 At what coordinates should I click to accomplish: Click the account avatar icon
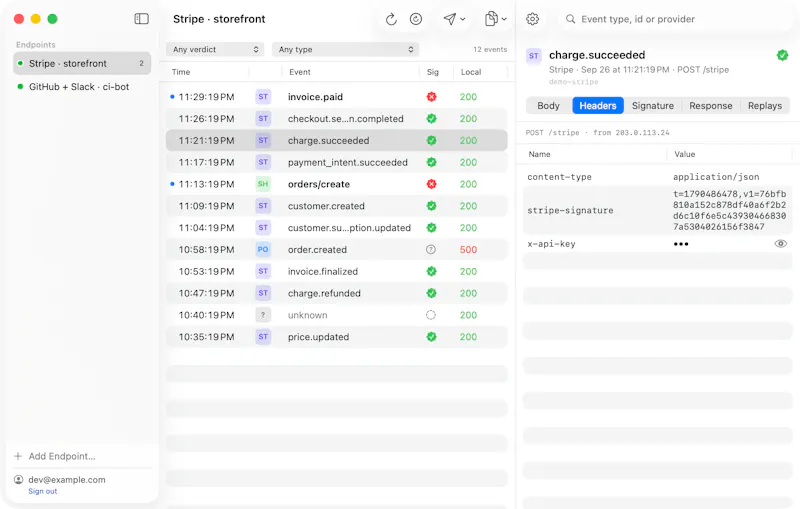point(18,479)
